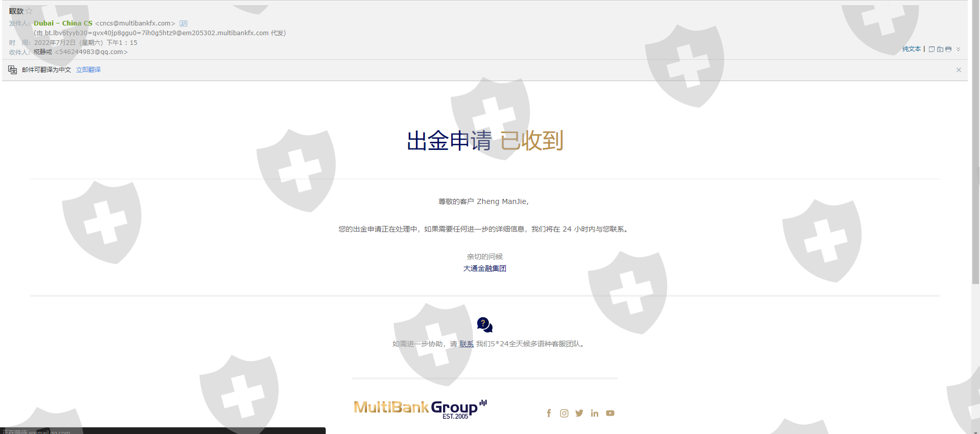Open MultiBank Twitter page icon
The width and height of the screenshot is (980, 434).
(x=579, y=413)
